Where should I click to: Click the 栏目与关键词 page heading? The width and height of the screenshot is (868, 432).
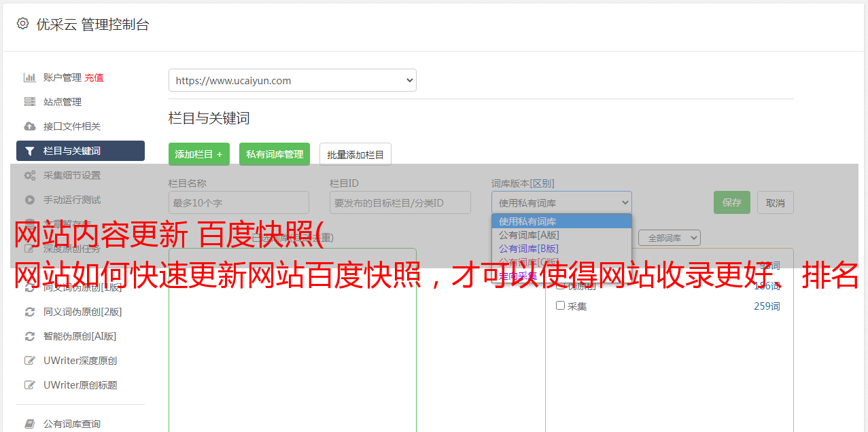(x=209, y=118)
